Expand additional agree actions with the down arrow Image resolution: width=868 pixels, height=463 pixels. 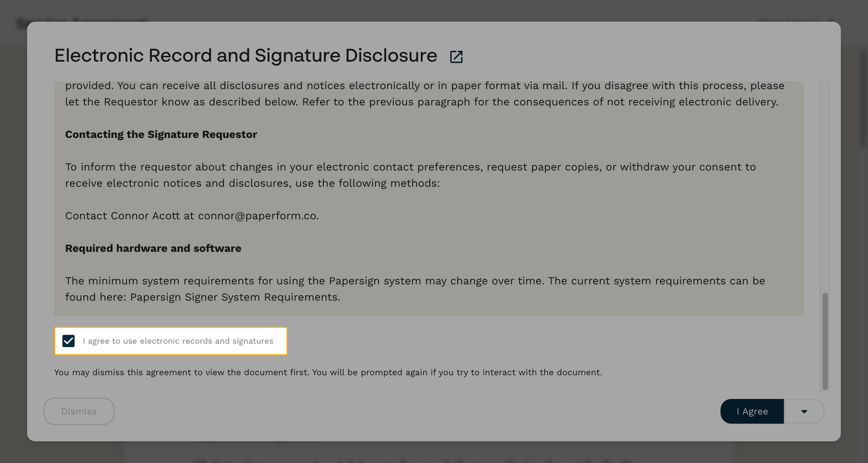[804, 411]
